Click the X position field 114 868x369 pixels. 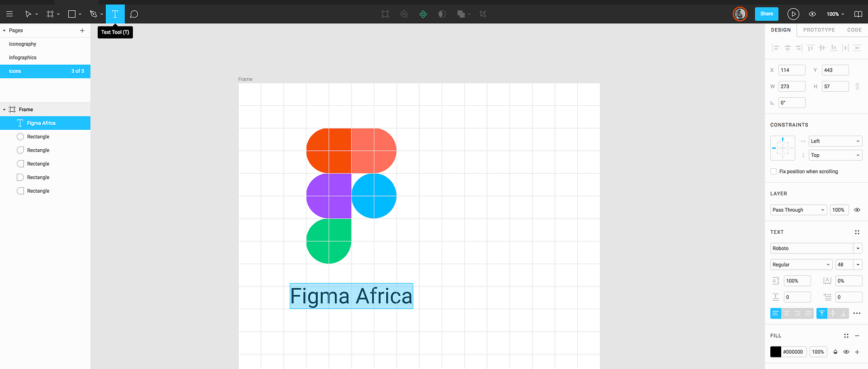tap(792, 70)
